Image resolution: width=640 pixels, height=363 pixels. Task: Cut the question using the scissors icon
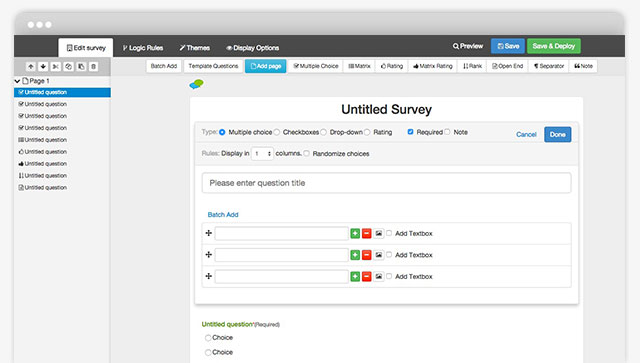pyautogui.click(x=56, y=67)
